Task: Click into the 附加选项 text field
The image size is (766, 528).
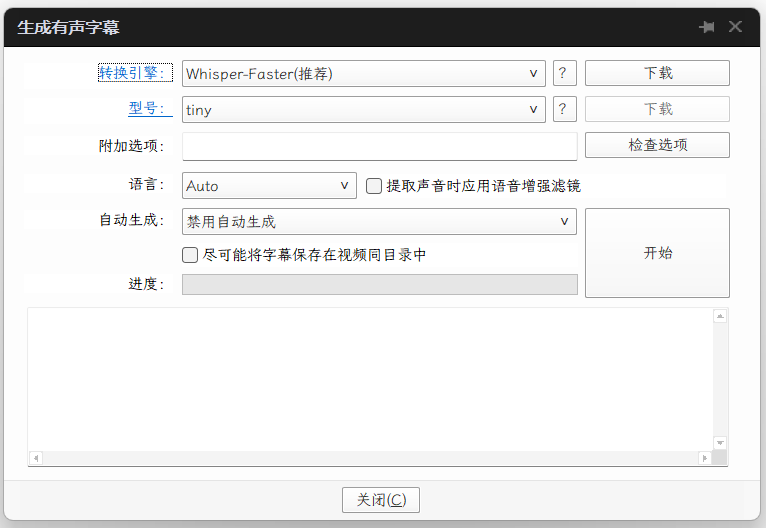Action: click(379, 146)
